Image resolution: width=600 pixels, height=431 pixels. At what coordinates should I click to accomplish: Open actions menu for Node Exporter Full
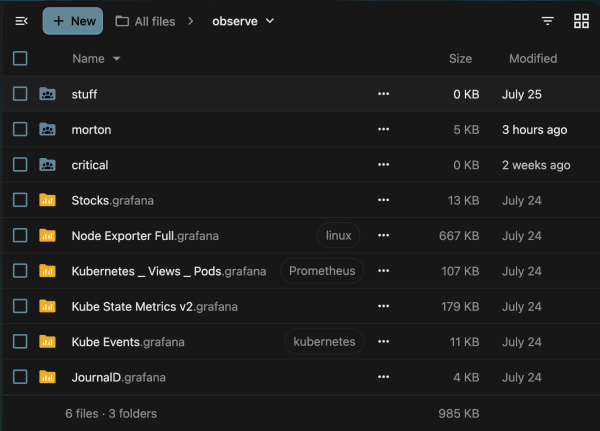tap(383, 235)
